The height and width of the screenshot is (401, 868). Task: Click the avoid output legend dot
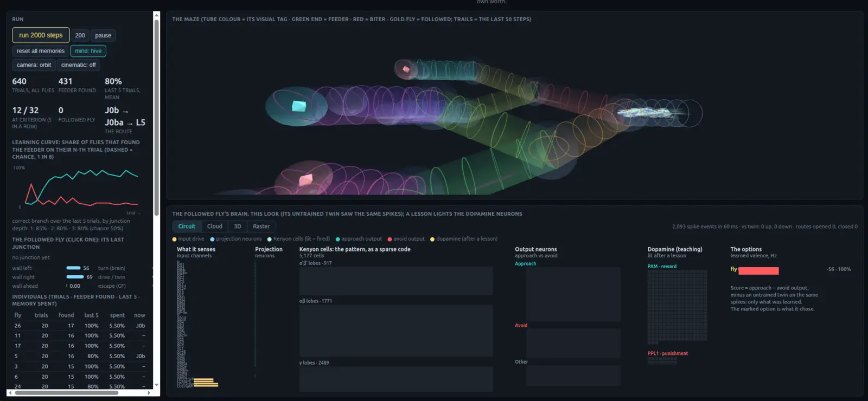click(390, 239)
